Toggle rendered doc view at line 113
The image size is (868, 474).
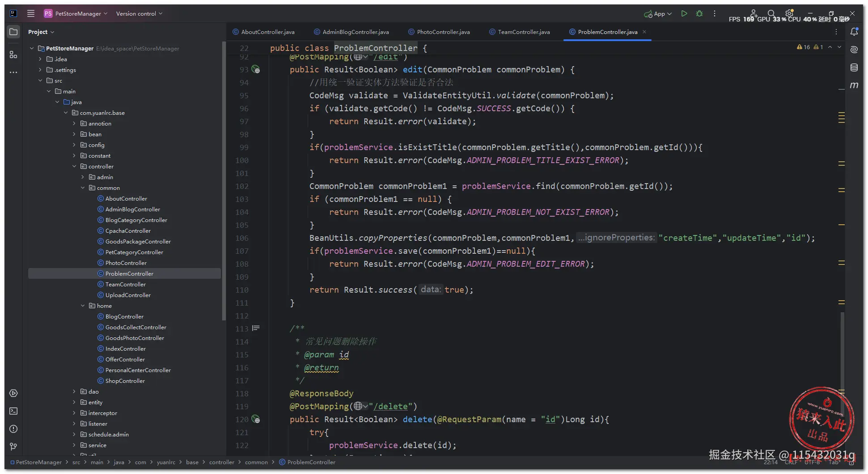coord(256,328)
